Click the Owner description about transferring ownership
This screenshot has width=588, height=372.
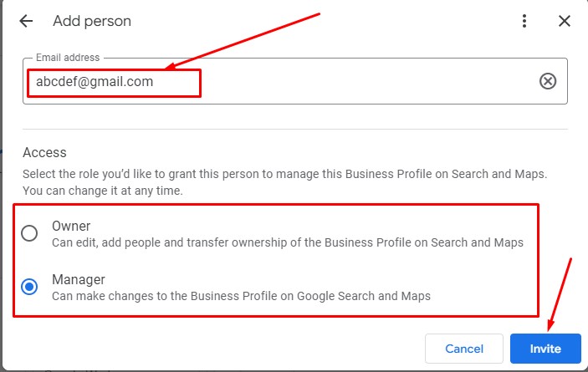287,242
